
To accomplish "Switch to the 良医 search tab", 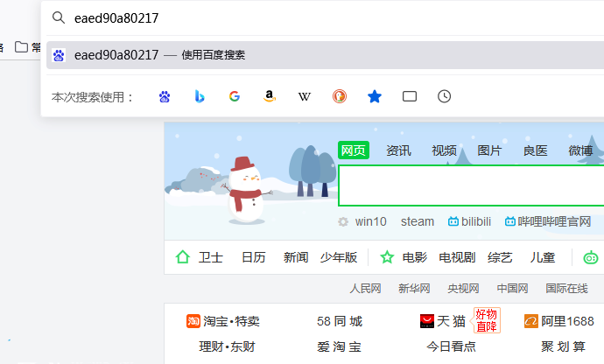I will [x=536, y=150].
